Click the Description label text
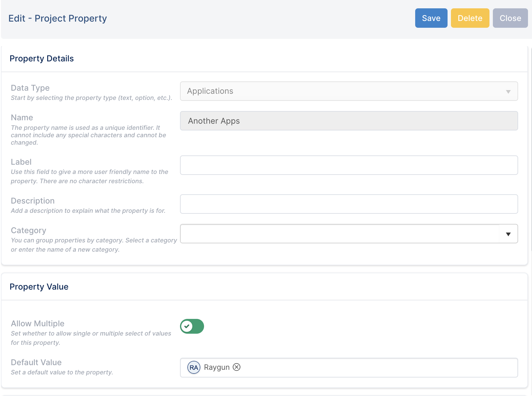Image resolution: width=532 pixels, height=396 pixels. [33, 201]
